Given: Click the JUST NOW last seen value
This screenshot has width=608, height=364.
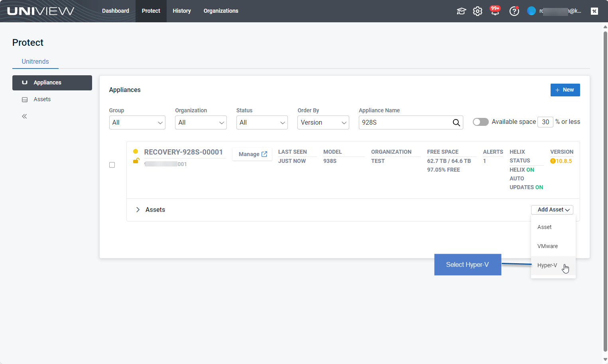Looking at the screenshot, I should 292,161.
